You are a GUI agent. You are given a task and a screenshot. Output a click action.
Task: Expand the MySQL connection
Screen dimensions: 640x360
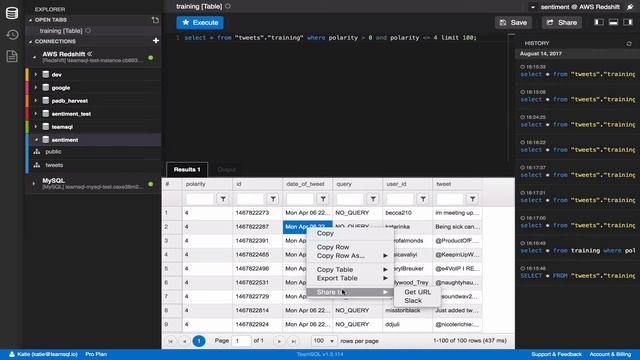click(34, 184)
